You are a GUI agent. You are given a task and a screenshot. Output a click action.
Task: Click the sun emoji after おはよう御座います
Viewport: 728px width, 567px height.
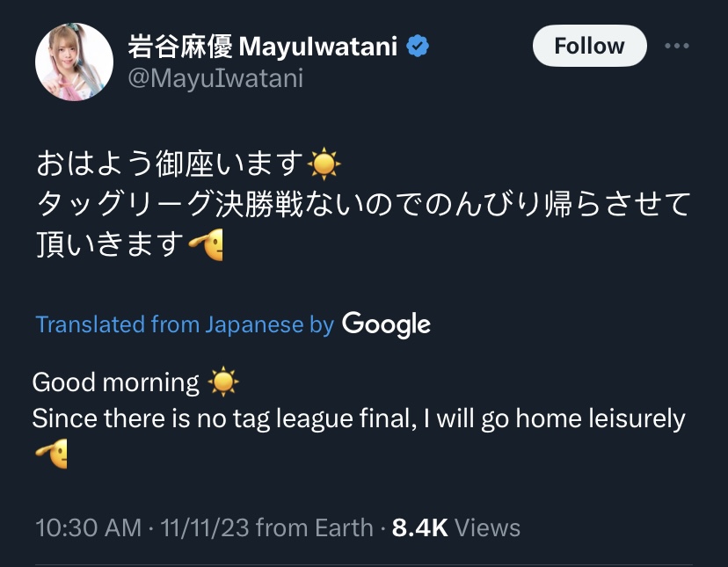click(323, 164)
